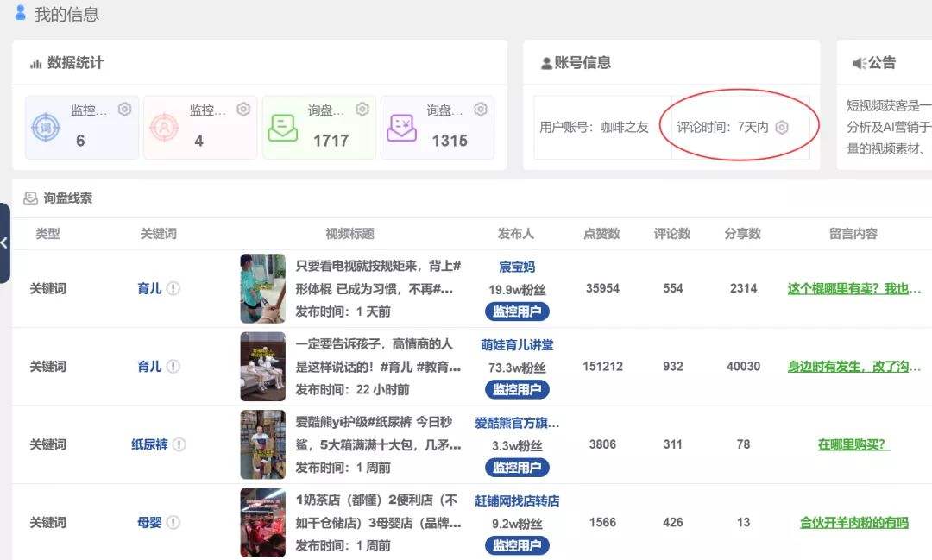Open video thumbnail for 1奶茶店 video

(x=262, y=523)
